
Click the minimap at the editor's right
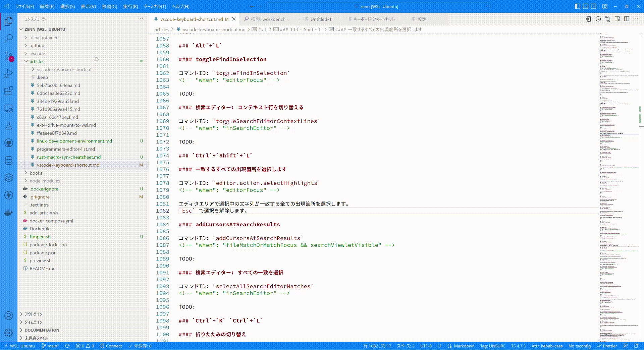click(619, 187)
